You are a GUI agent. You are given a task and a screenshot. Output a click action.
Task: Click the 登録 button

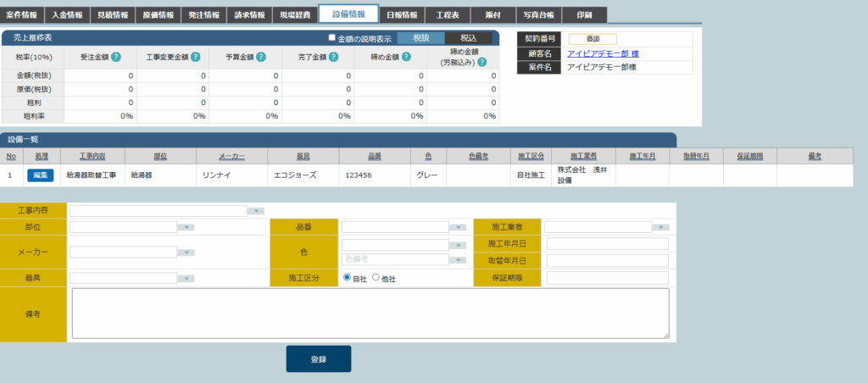[318, 359]
